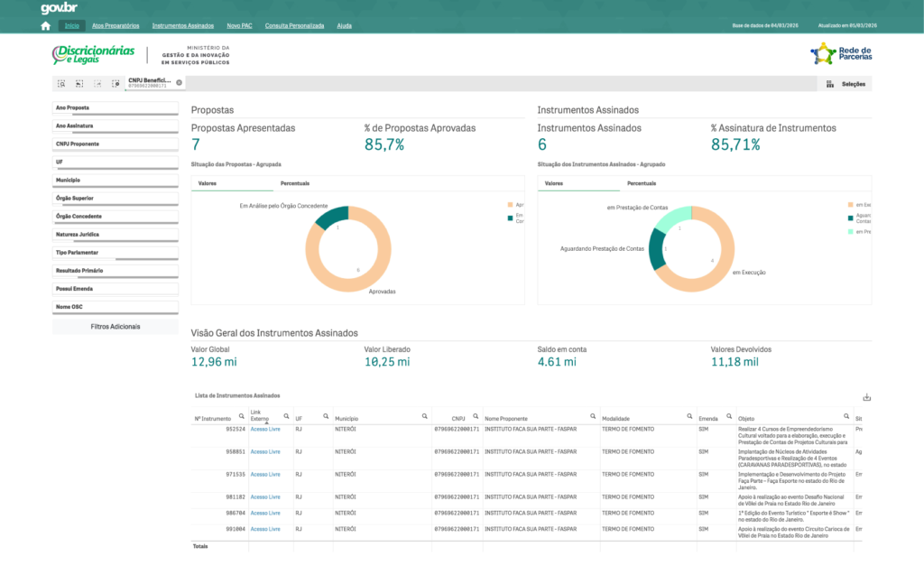Click the download icon above instruments table
The width and height of the screenshot is (924, 575).
point(866,396)
